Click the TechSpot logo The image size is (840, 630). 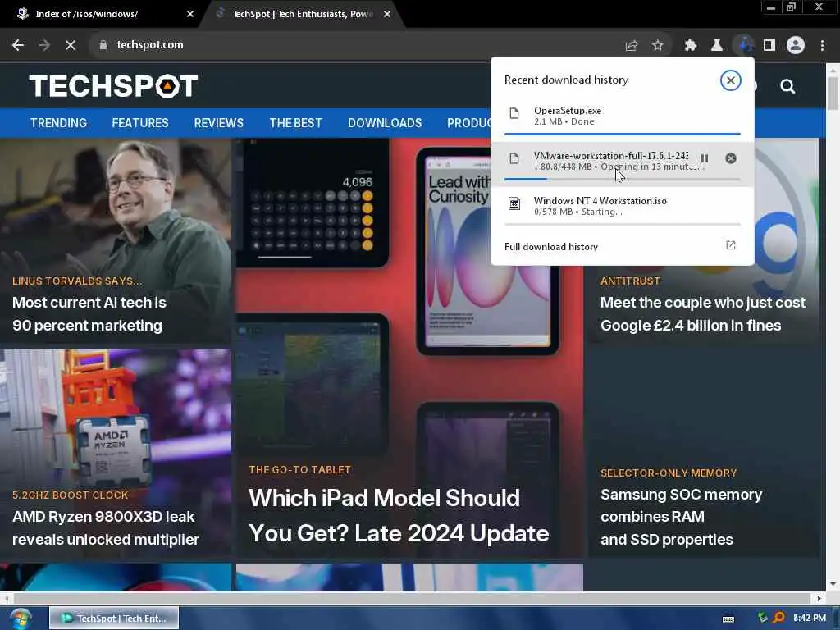113,86
